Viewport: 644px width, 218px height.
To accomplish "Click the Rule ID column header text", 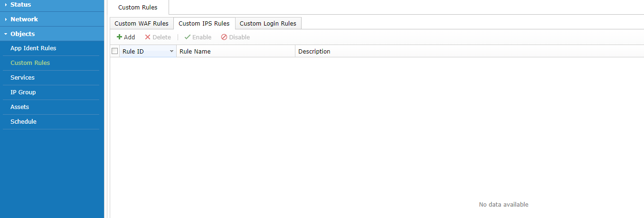I will [133, 51].
